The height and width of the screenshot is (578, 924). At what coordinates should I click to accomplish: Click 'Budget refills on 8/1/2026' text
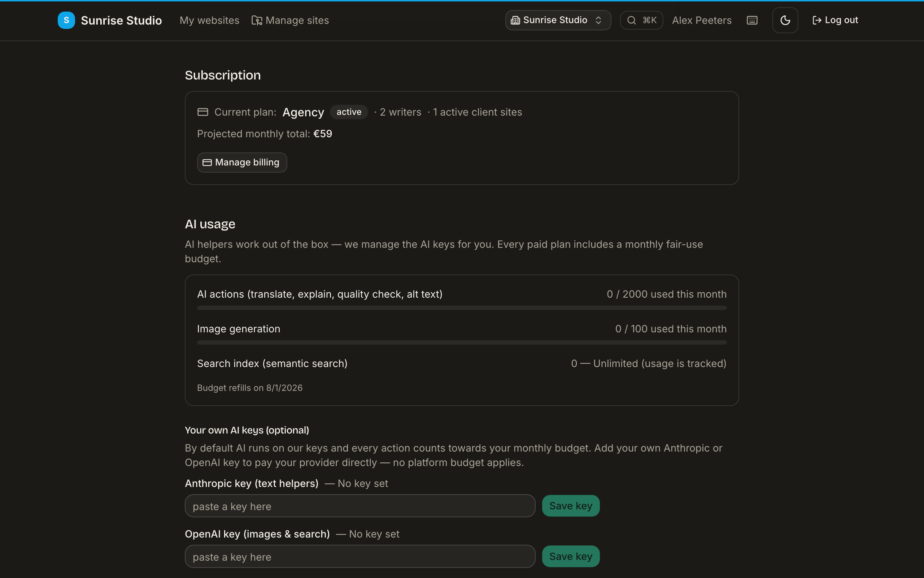click(250, 388)
